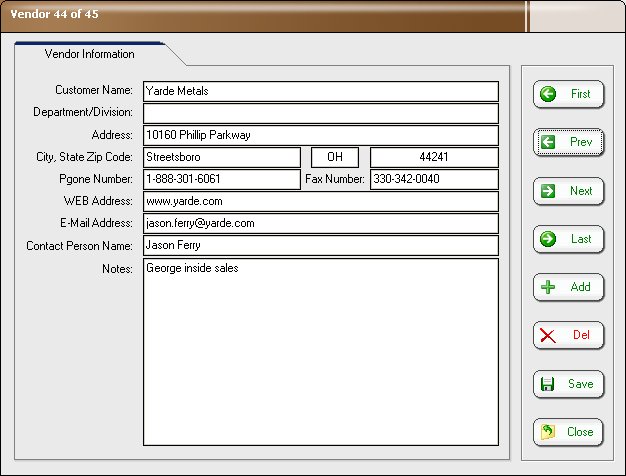Image resolution: width=626 pixels, height=476 pixels.
Task: Click the zip code field containing 44241
Action: click(x=434, y=157)
